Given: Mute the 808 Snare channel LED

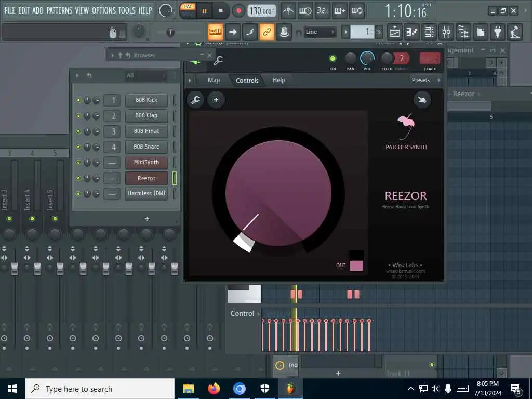Looking at the screenshot, I should [x=78, y=147].
